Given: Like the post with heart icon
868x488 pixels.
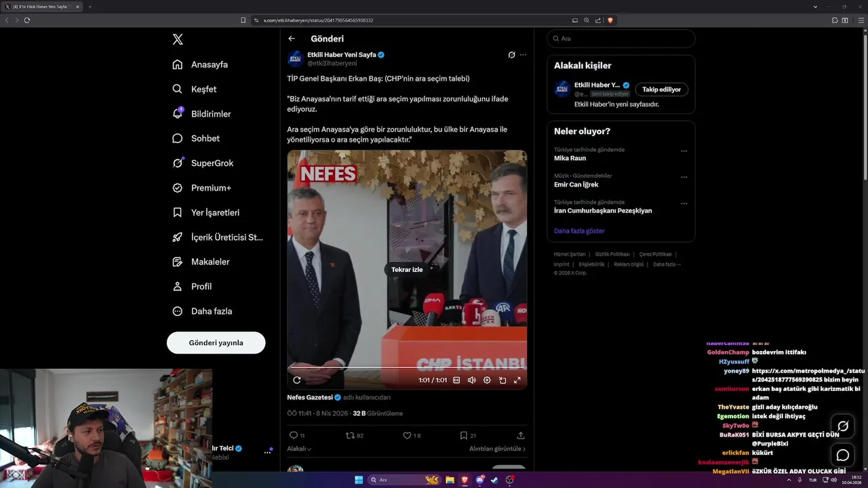Looking at the screenshot, I should 407,435.
